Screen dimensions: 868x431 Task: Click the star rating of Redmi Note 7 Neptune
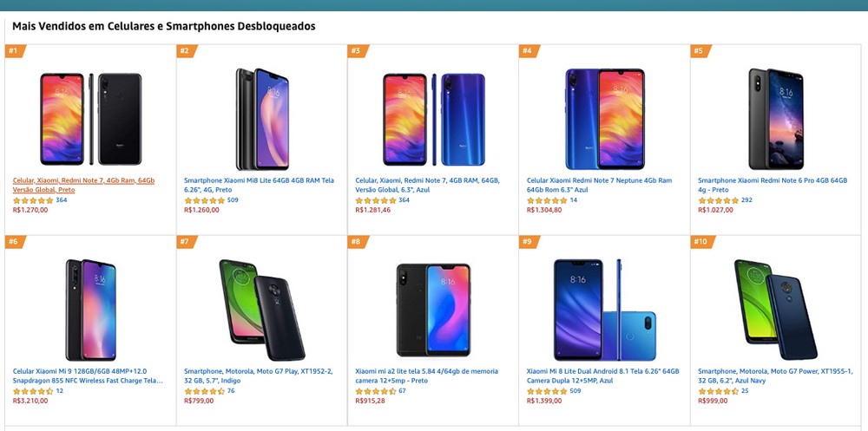coord(547,200)
